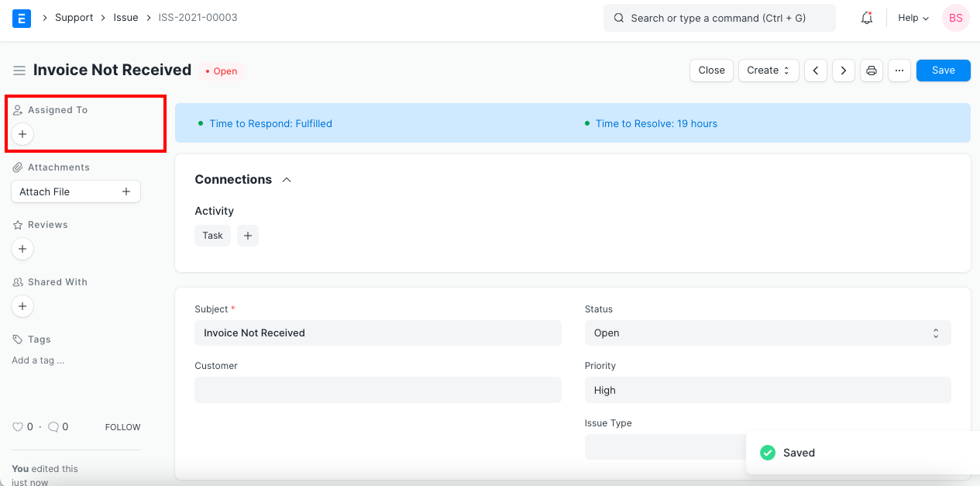Like the issue using heart icon
The image size is (980, 486).
[x=17, y=426]
